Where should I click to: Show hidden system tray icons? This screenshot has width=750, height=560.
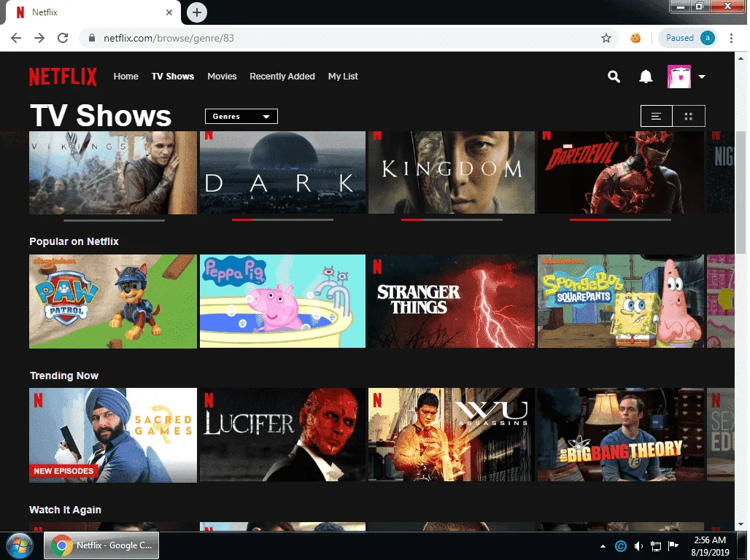click(x=603, y=546)
